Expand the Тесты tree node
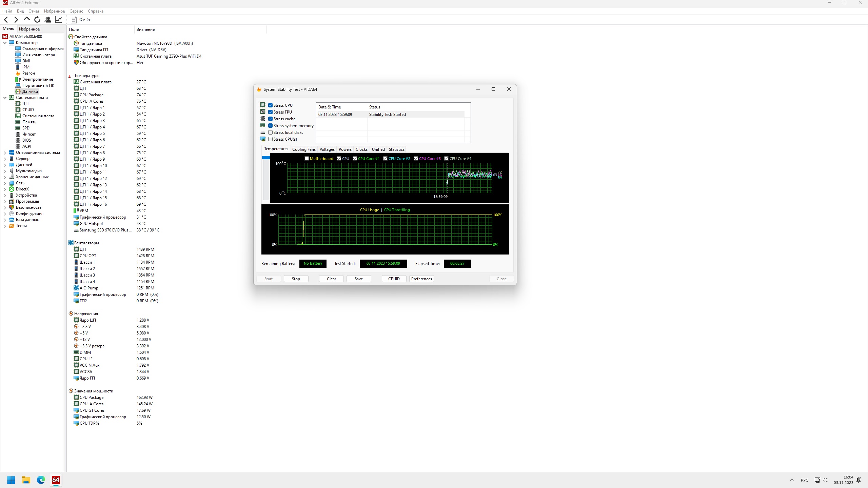Image resolution: width=868 pixels, height=488 pixels. click(x=5, y=226)
